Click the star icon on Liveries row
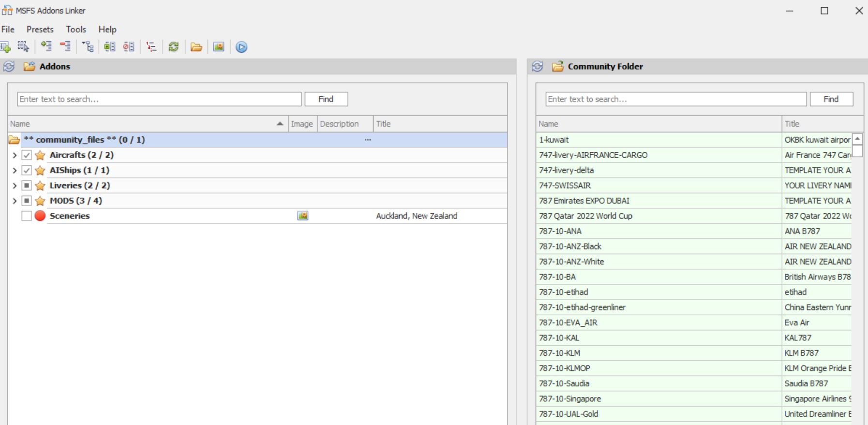868x425 pixels. point(40,186)
